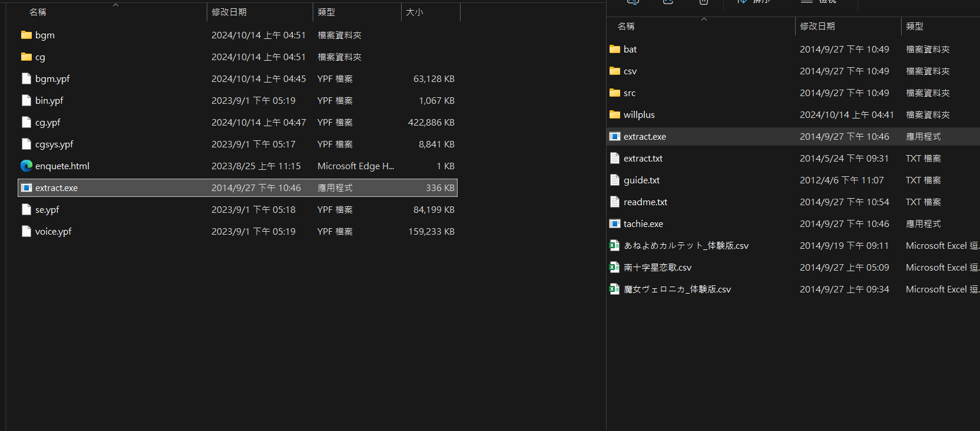980x431 pixels.
Task: Select the bin.ypf file name
Action: click(49, 100)
